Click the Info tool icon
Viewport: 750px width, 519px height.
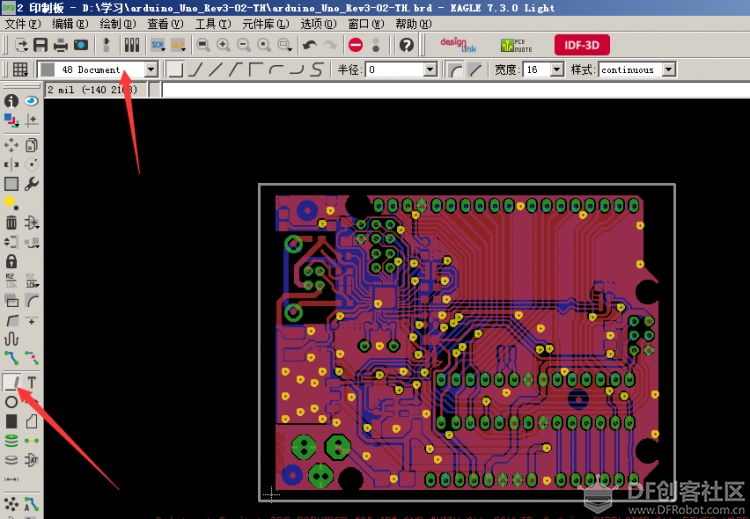[x=11, y=101]
